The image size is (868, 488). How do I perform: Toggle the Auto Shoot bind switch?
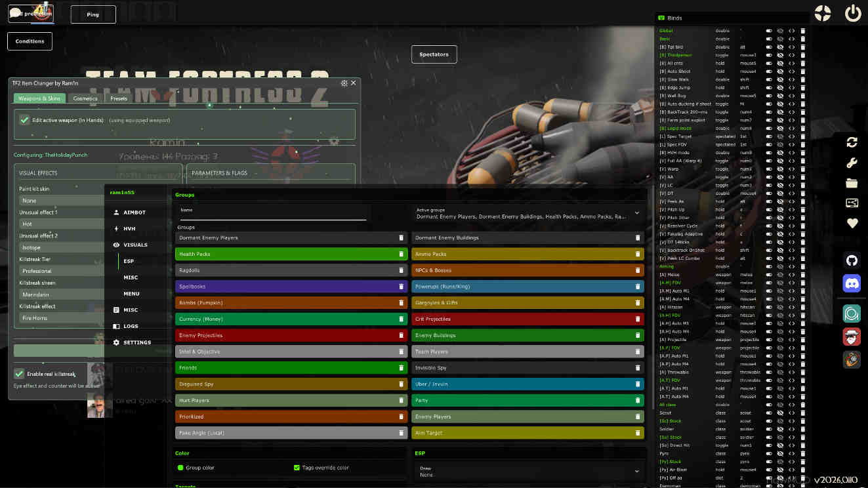tap(769, 71)
